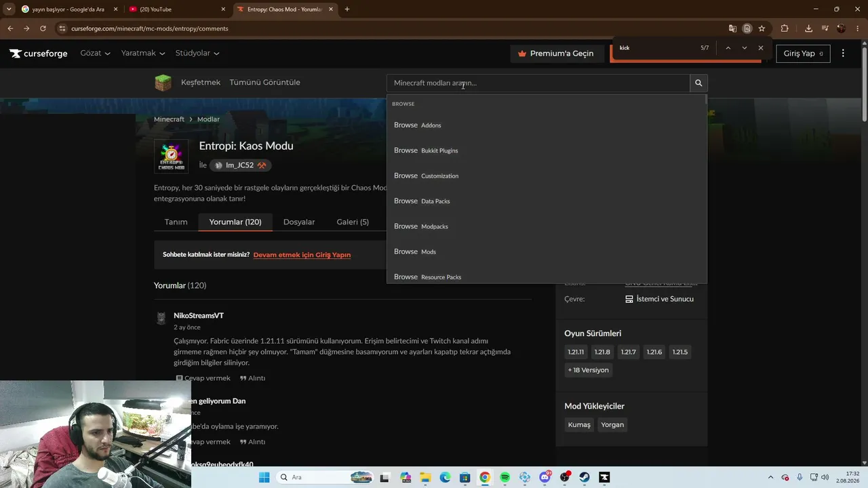Open the Chrome three-dot menu
868x488 pixels.
(858, 28)
